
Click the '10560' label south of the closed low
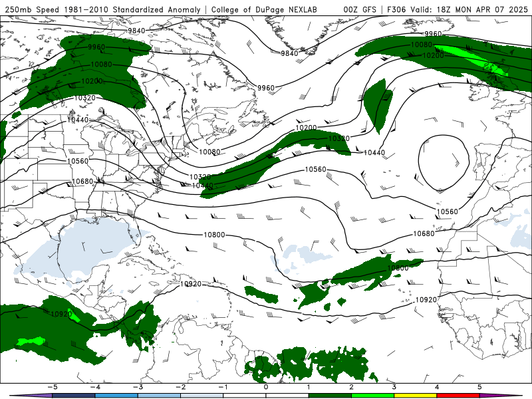coord(447,211)
